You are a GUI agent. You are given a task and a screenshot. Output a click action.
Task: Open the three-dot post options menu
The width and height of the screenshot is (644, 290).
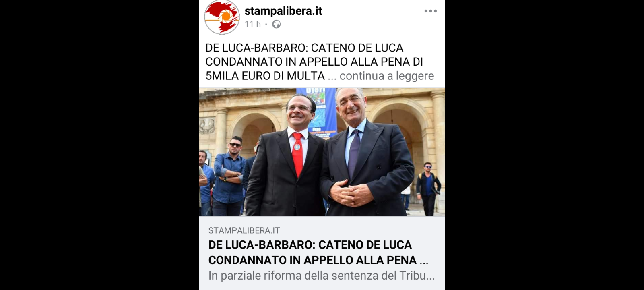pos(430,11)
